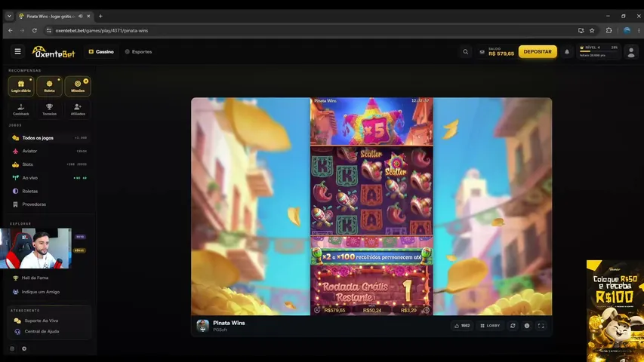Click the OxenteBet logo
Image resolution: width=644 pixels, height=362 pixels.
[54, 52]
